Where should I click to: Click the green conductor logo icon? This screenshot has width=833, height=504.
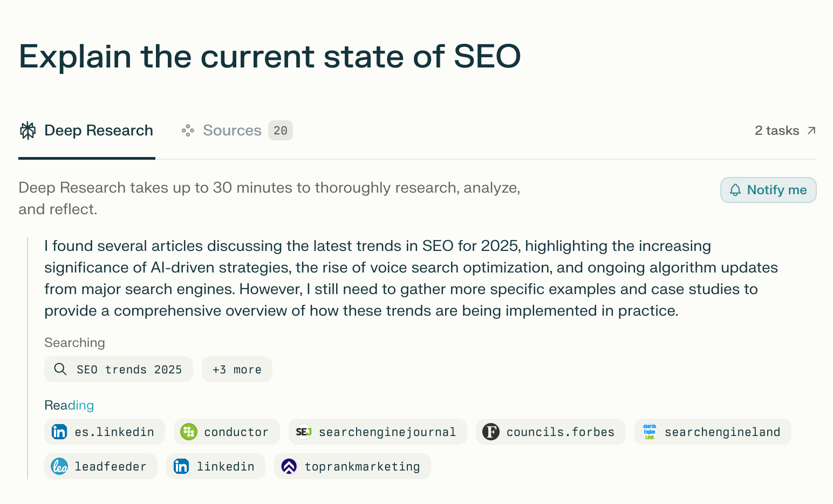[189, 432]
